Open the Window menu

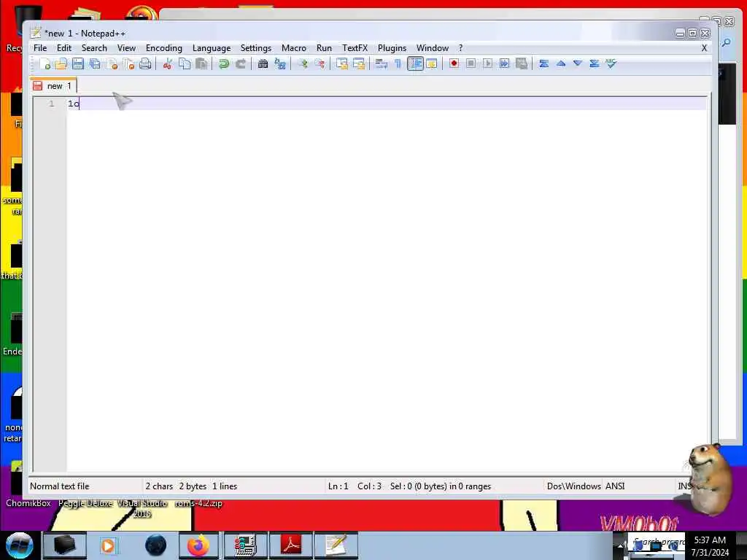433,48
